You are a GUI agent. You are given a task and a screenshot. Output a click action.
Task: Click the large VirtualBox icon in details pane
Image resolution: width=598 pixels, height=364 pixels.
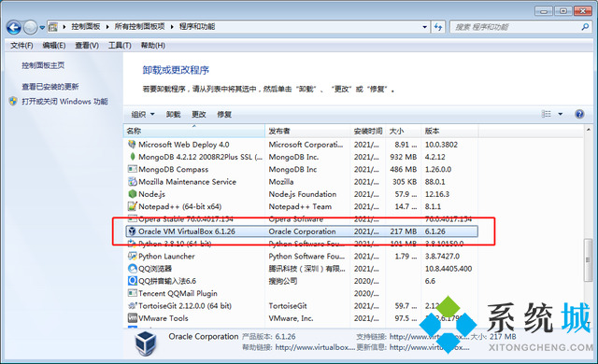click(146, 343)
